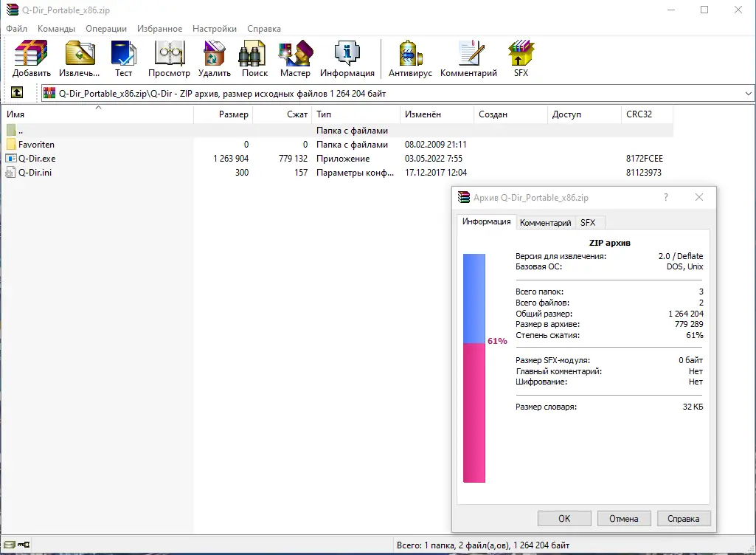The height and width of the screenshot is (555, 756).
Task: Sort by the Размер column header
Action: tap(223, 114)
